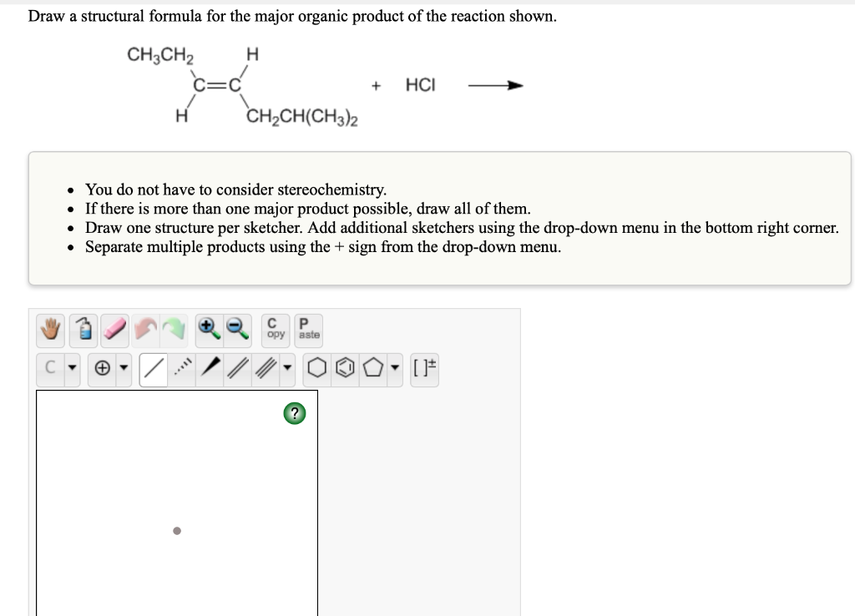This screenshot has height=616, width=855.
Task: Click the bracket charge tool
Action: tap(424, 369)
